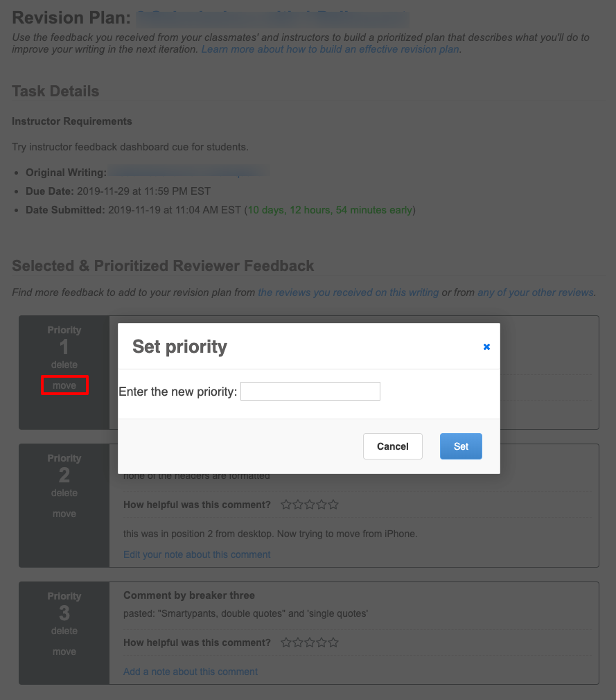The height and width of the screenshot is (700, 616).
Task: Click the new priority input field
Action: [x=310, y=392]
